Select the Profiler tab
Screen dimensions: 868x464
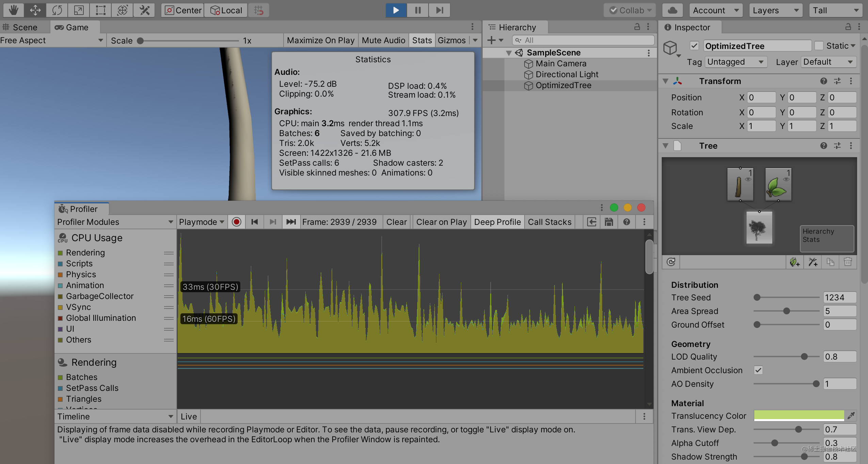pos(82,209)
